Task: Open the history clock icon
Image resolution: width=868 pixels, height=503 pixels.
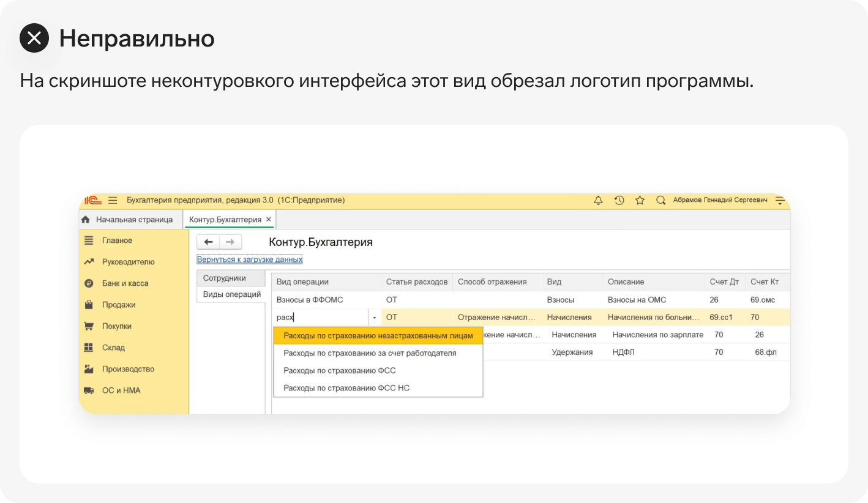Action: [619, 200]
